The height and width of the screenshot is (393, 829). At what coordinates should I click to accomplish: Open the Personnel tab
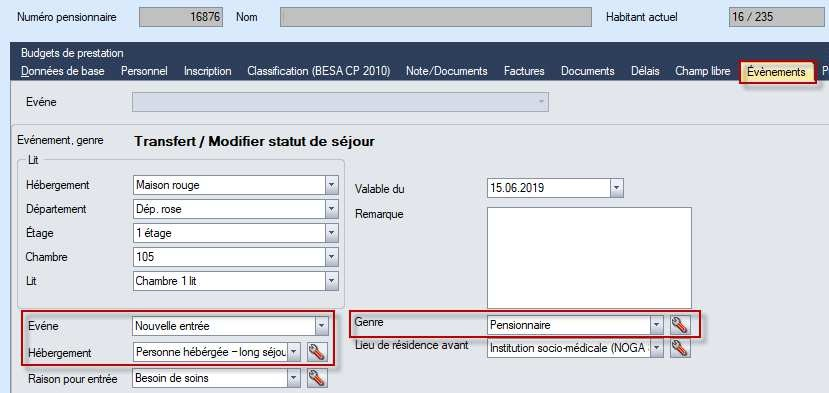click(x=144, y=71)
